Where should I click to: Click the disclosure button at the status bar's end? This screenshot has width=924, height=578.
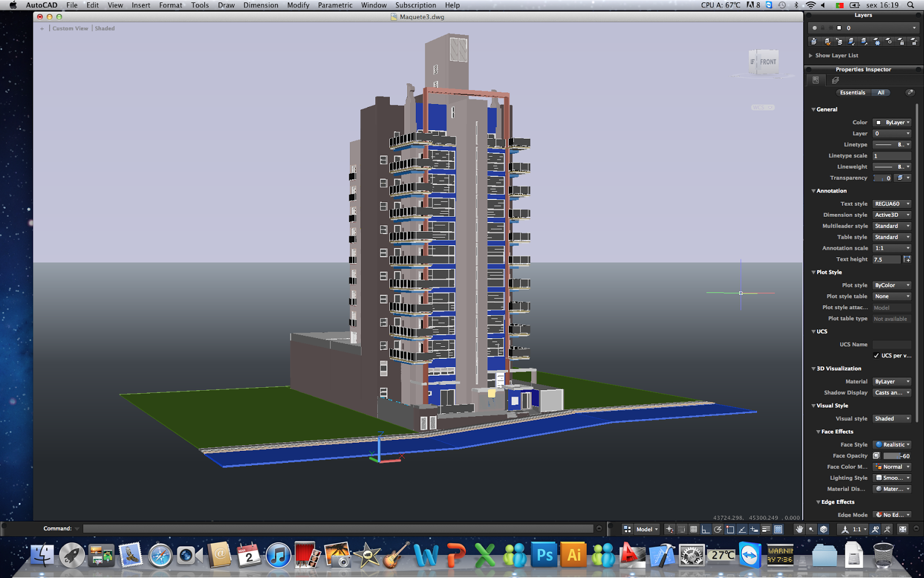click(916, 528)
